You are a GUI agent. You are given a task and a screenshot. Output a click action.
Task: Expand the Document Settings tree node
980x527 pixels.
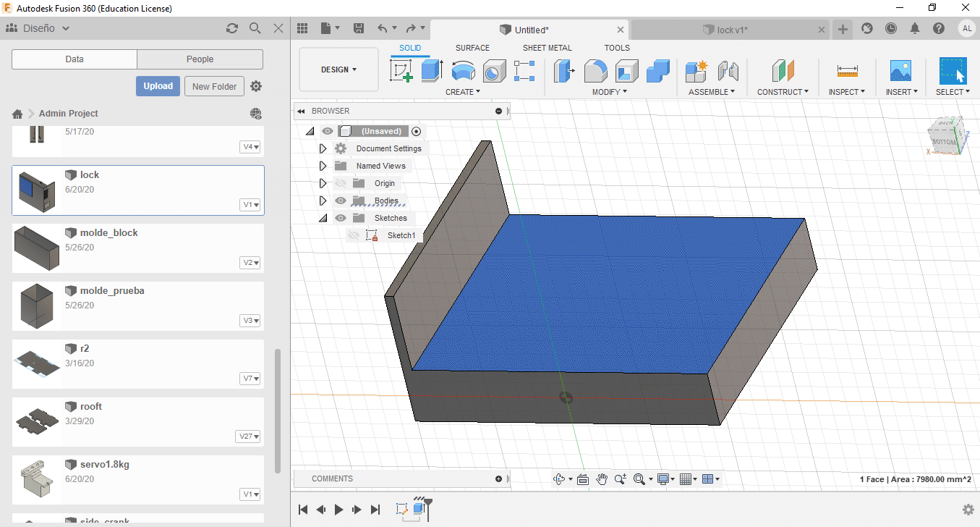point(323,148)
